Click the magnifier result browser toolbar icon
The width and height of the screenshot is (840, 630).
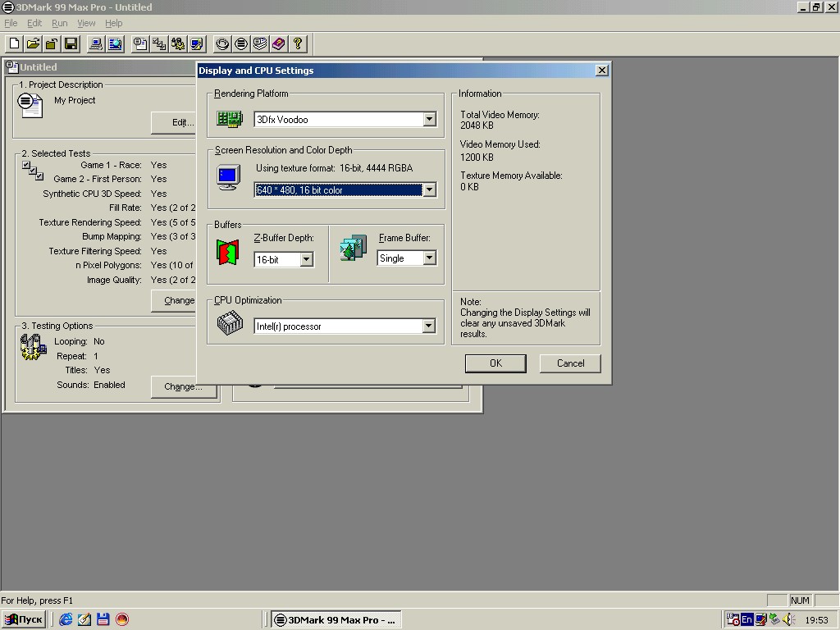tap(115, 44)
